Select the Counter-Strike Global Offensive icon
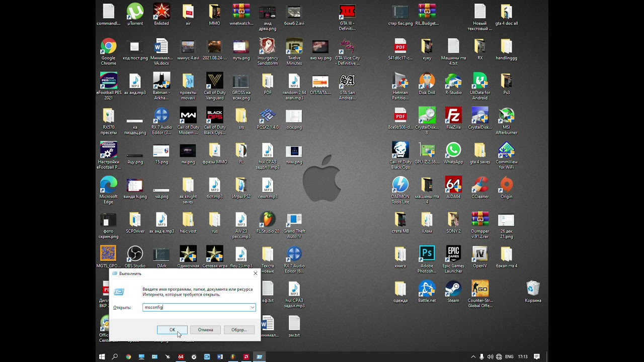Image resolution: width=644 pixels, height=362 pixels. pyautogui.click(x=480, y=295)
